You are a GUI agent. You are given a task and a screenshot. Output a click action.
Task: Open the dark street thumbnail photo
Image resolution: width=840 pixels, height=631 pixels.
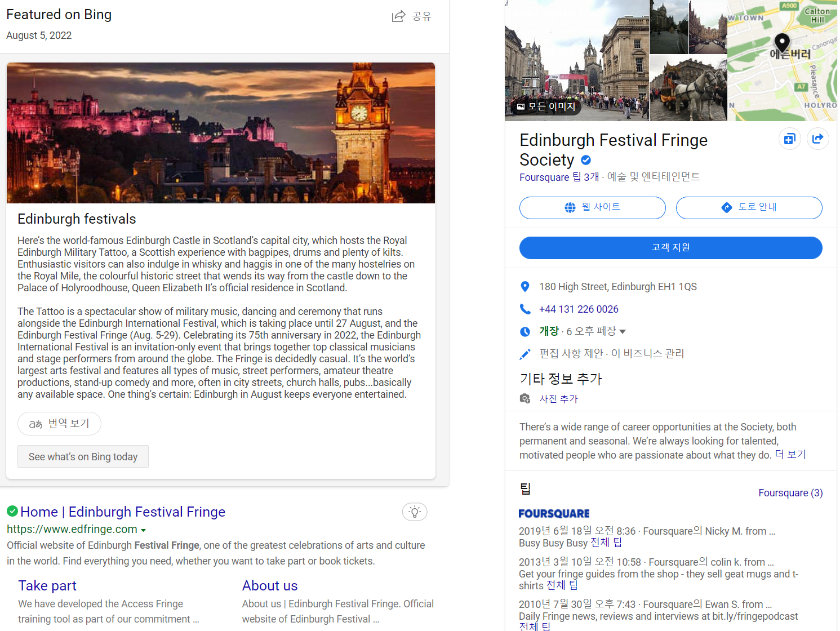pos(669,26)
